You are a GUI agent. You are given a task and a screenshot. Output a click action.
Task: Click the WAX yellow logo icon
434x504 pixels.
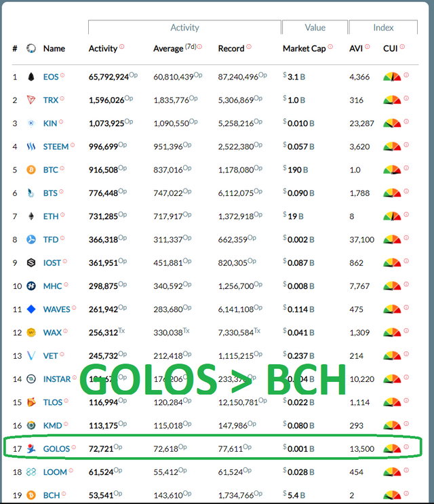[x=31, y=332]
